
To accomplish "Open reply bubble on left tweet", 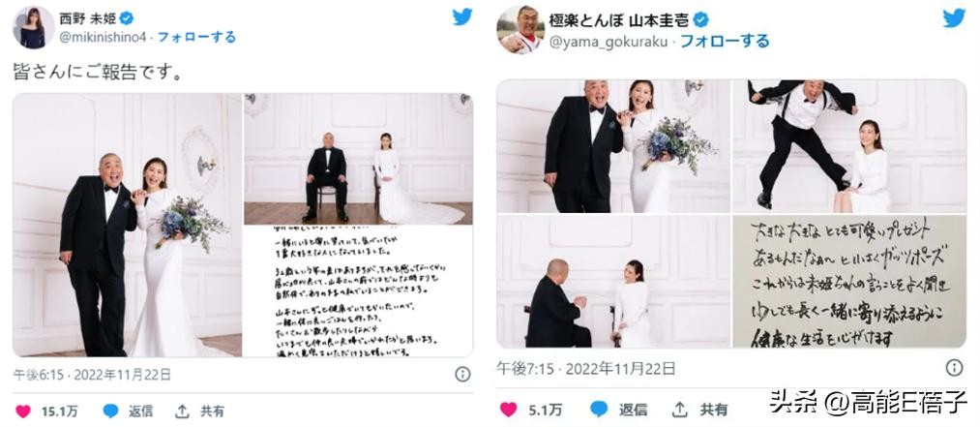I will (x=110, y=411).
